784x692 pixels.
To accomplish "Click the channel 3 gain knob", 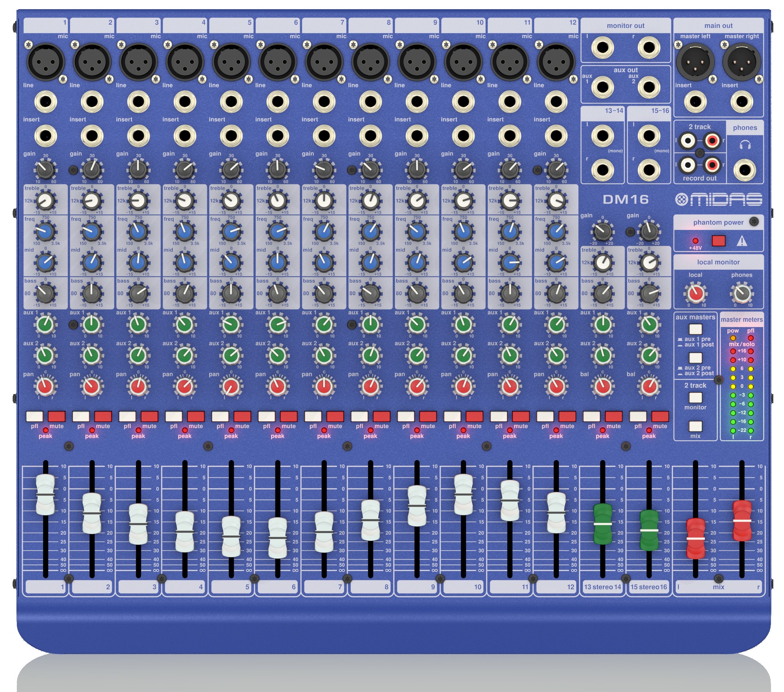I will (138, 169).
